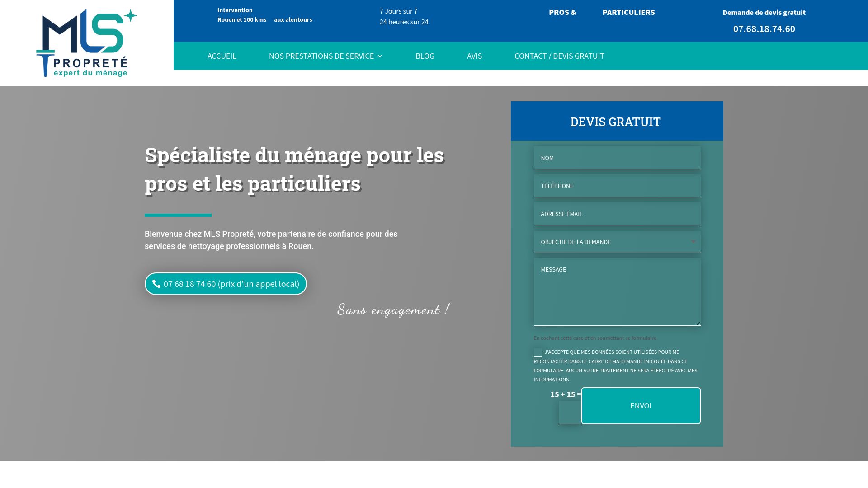This screenshot has width=868, height=488.
Task: Click the phone icon on call button
Action: coord(156,284)
